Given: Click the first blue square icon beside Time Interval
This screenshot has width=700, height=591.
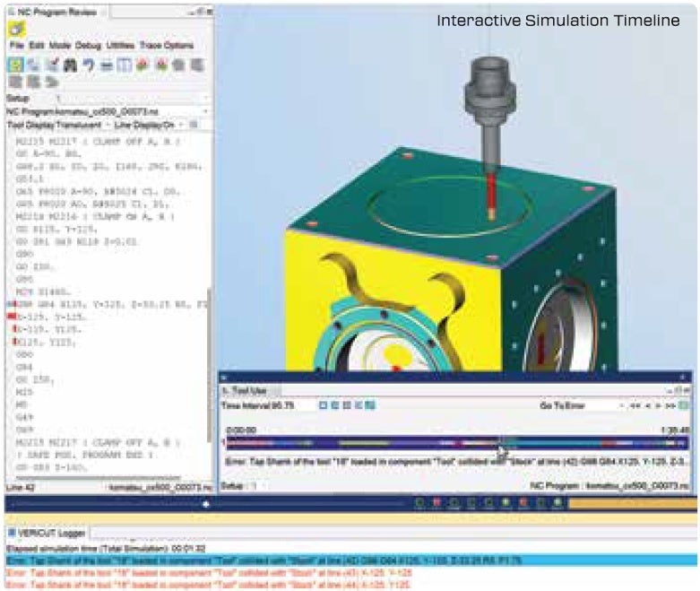Looking at the screenshot, I should click(x=324, y=405).
